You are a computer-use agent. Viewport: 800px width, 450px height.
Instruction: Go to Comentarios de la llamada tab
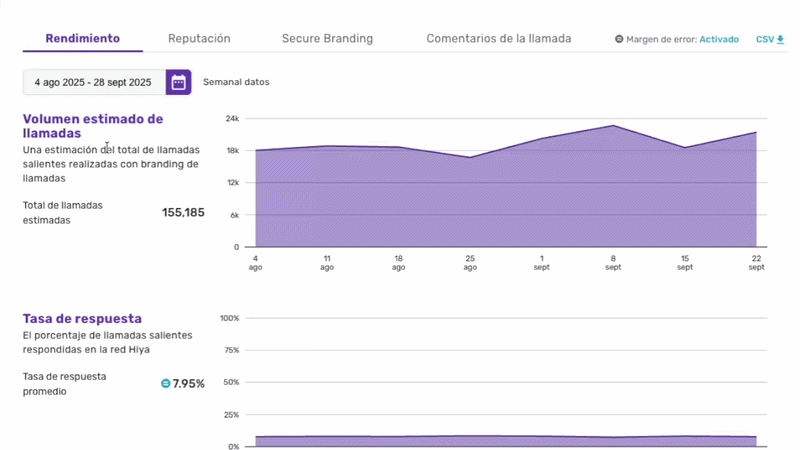tap(499, 39)
